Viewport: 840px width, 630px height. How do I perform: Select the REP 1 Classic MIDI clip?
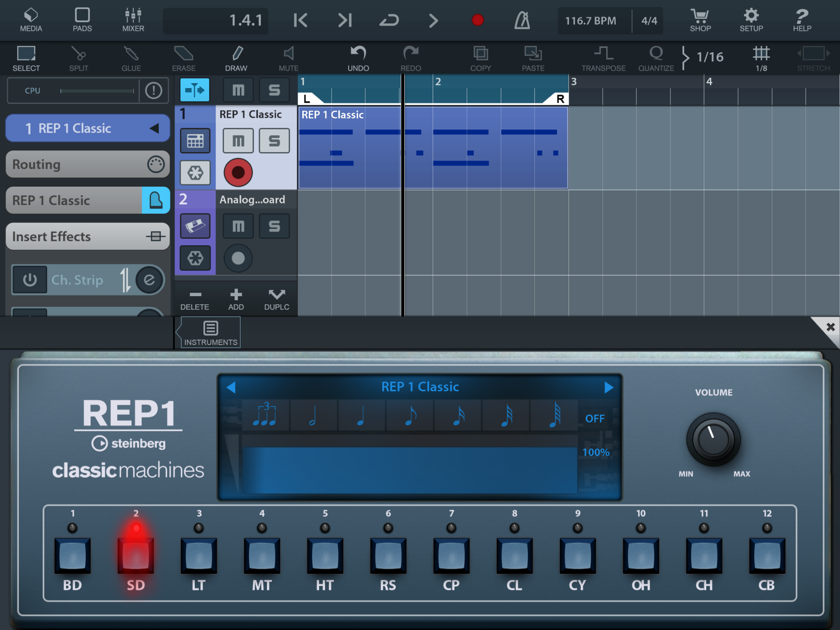tap(433, 148)
